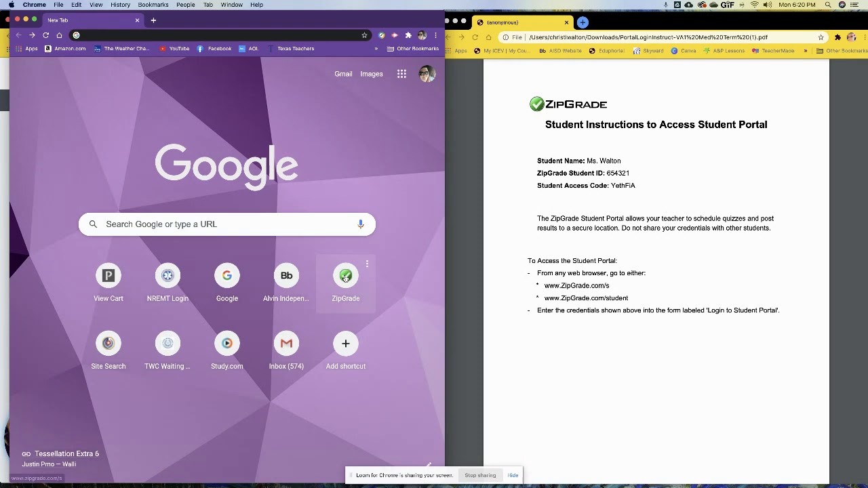Image resolution: width=868 pixels, height=488 pixels.
Task: Open the Skyward bookmark
Action: tap(648, 51)
